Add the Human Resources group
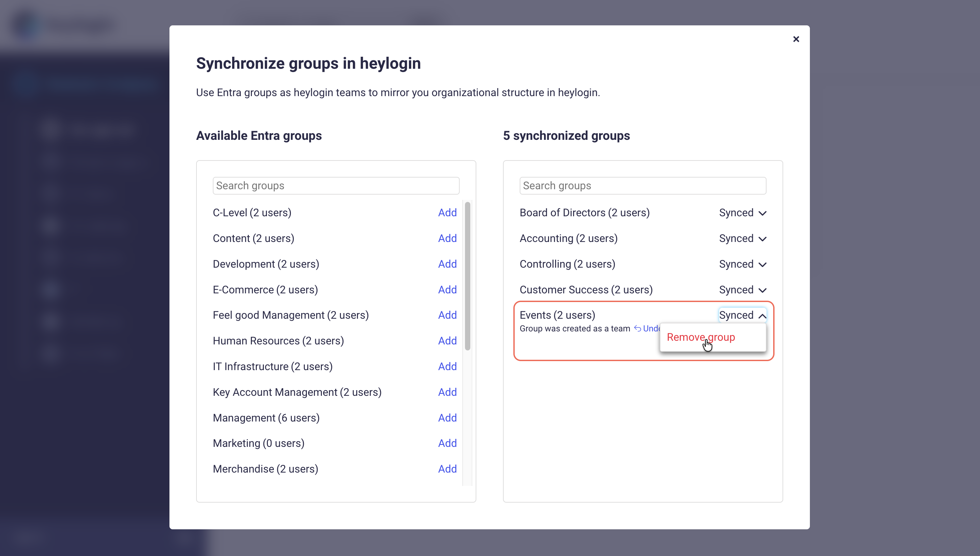The height and width of the screenshot is (556, 980). pyautogui.click(x=447, y=341)
